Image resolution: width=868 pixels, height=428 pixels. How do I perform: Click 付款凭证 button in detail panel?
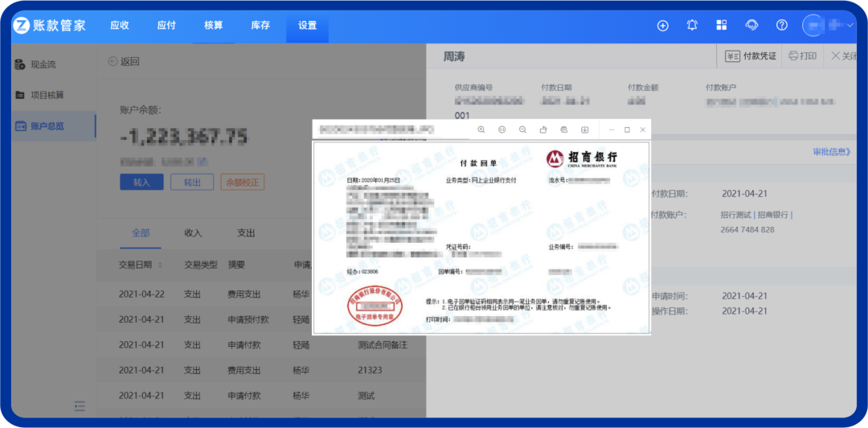point(751,56)
